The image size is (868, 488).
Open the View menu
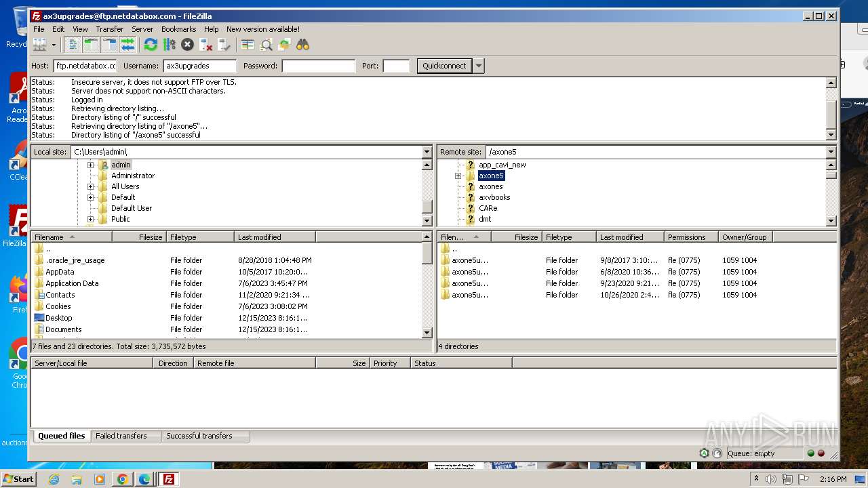(80, 29)
